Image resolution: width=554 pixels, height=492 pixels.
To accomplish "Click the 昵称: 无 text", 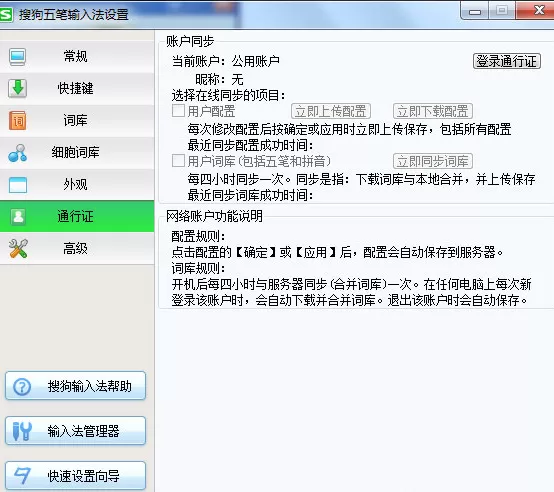I will [x=219, y=79].
